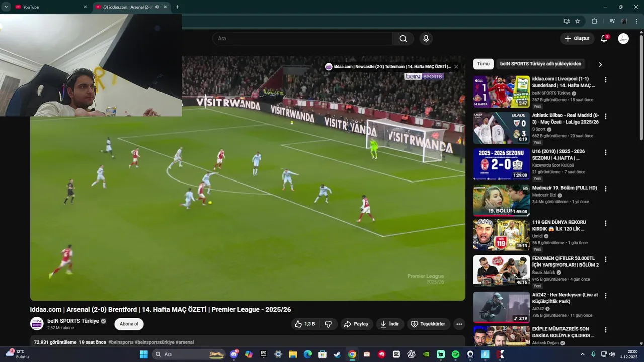Image resolution: width=644 pixels, height=362 pixels.
Task: Click the install app icon in address bar
Action: click(567, 21)
